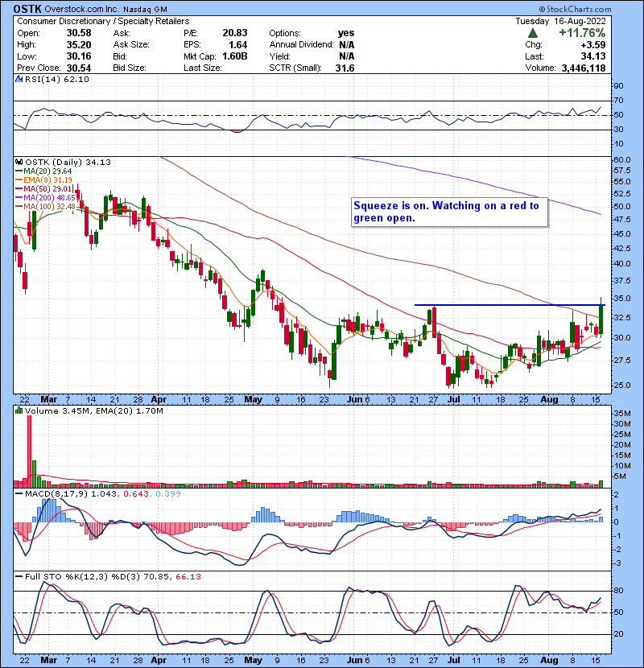Click the 35.0 price axis label
The width and height of the screenshot is (644, 668).
click(621, 299)
